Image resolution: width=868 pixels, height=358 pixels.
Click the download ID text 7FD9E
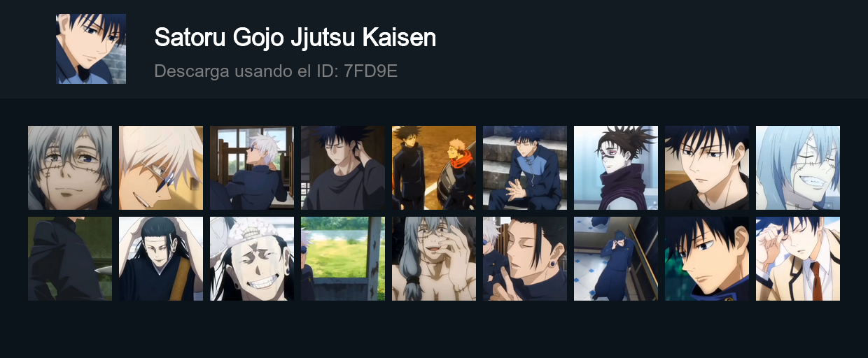point(371,71)
